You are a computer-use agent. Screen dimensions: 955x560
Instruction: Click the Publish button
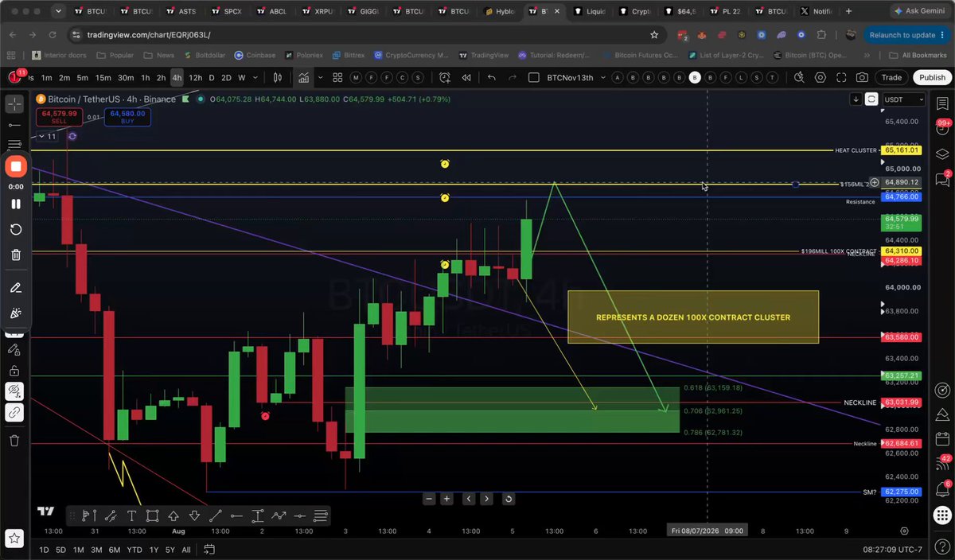click(x=932, y=77)
